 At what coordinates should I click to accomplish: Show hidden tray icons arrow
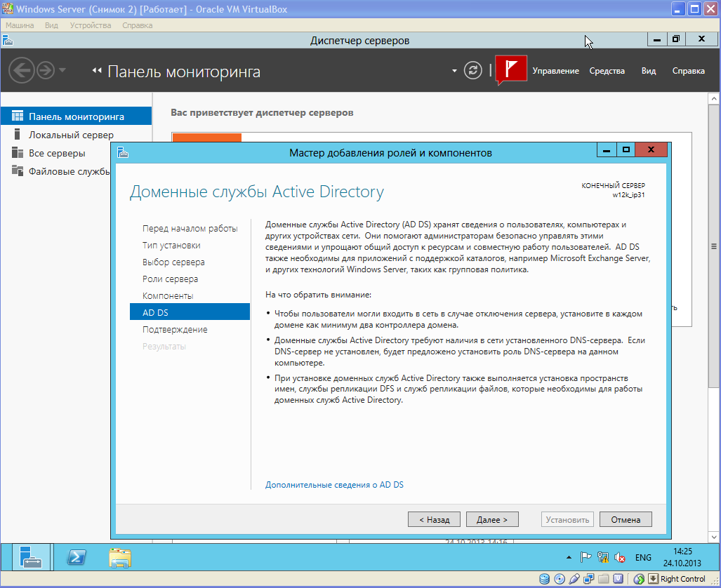[569, 557]
